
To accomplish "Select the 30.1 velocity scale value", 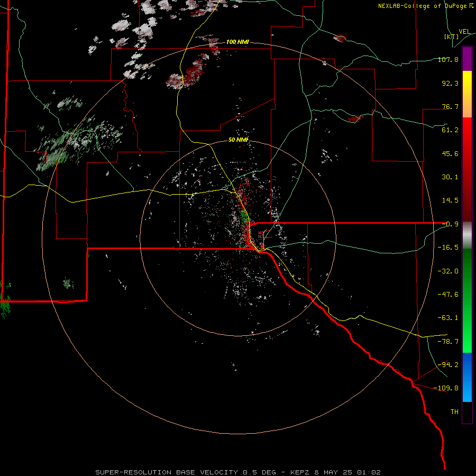I will 450,177.
